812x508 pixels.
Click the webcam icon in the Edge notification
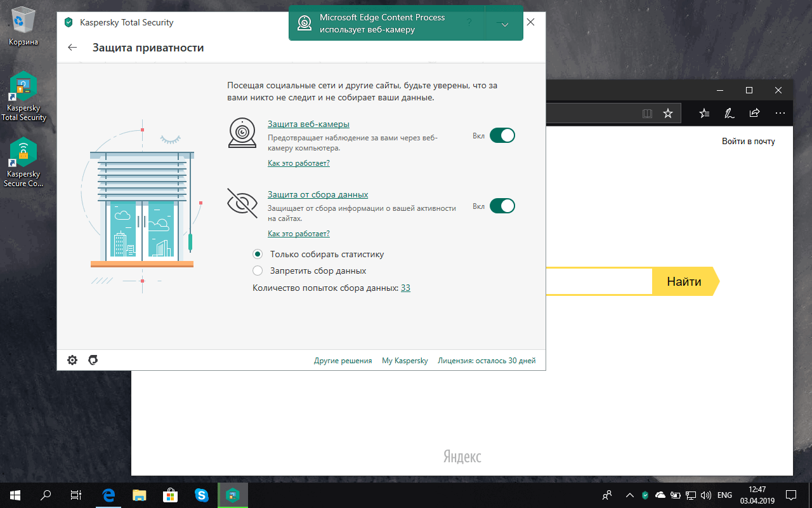pos(305,23)
